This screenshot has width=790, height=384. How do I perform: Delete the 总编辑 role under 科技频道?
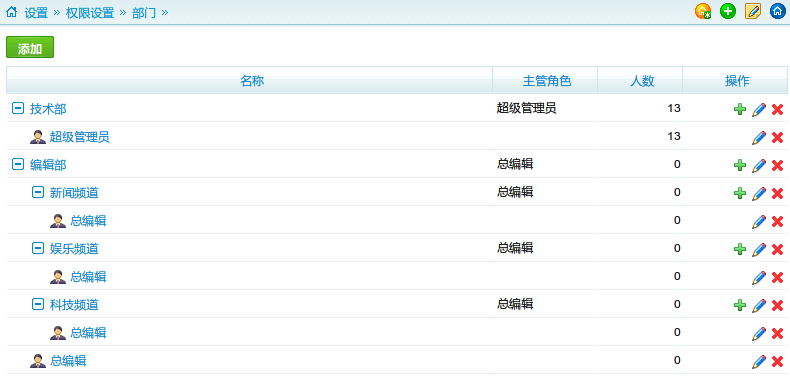point(777,333)
